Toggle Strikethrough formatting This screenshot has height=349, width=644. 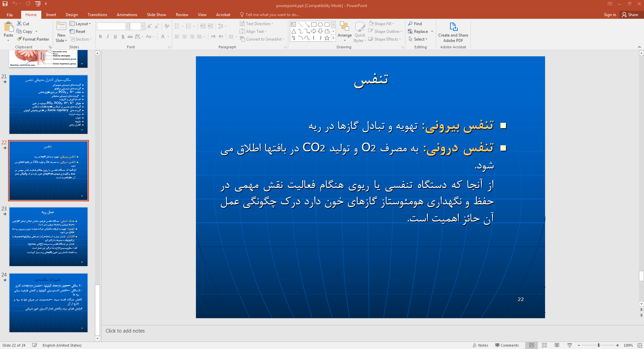130,37
